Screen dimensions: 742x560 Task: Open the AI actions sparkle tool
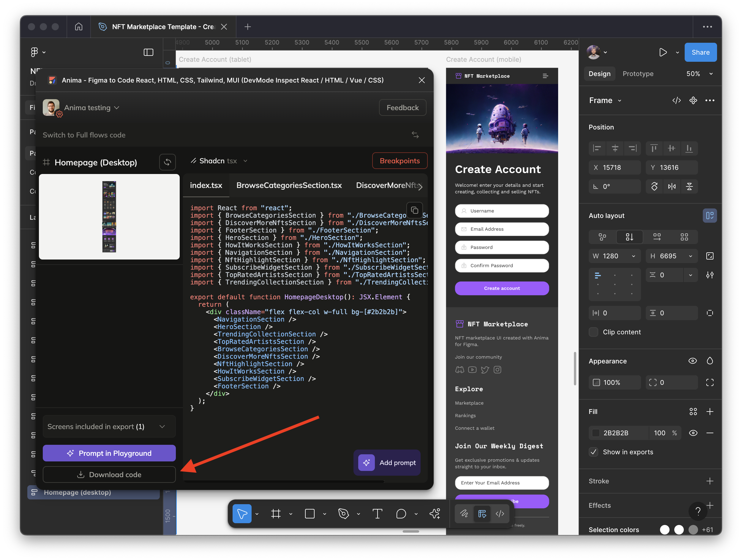[435, 513]
